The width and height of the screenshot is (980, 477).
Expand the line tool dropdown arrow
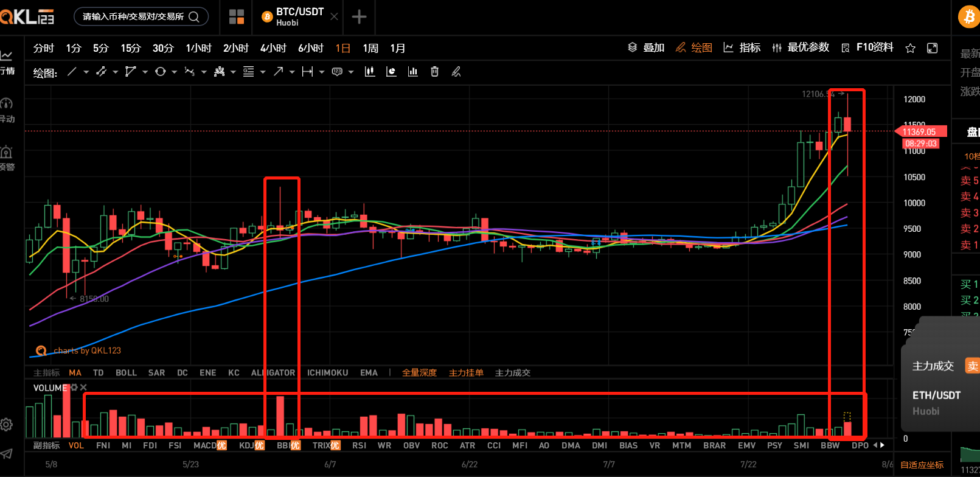pos(86,72)
